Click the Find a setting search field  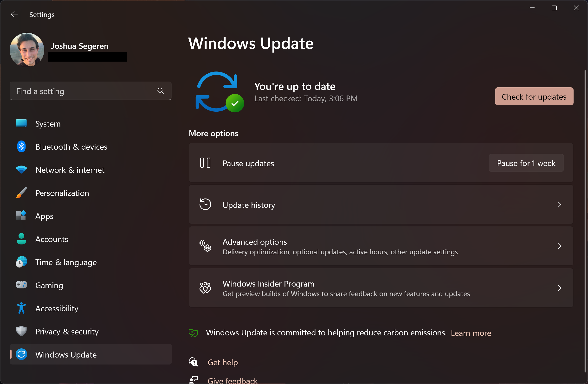(x=90, y=91)
